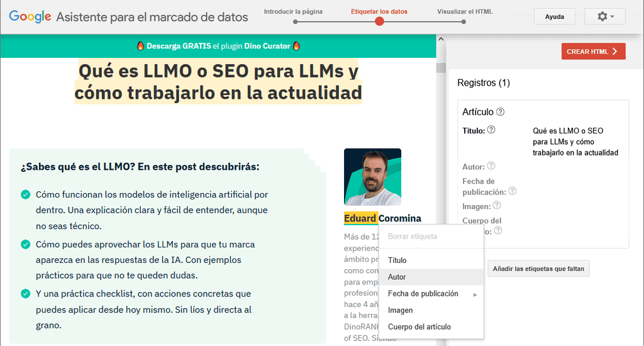
Task: Jump to Visualizar el HTML step
Action: click(x=465, y=12)
